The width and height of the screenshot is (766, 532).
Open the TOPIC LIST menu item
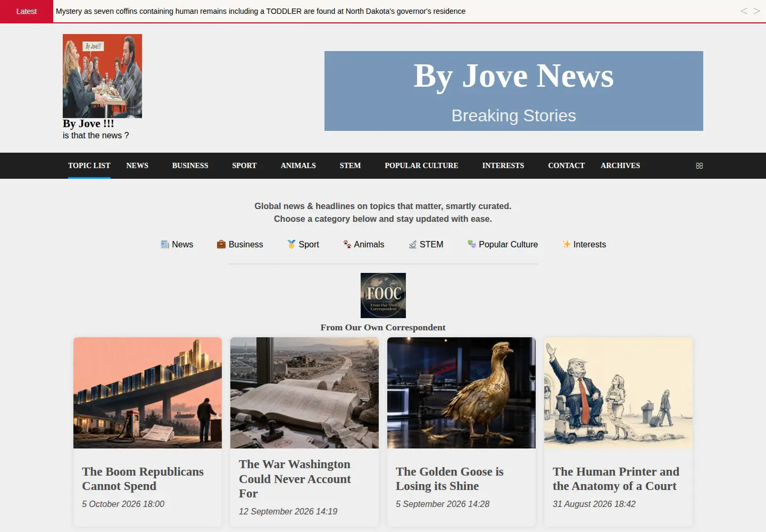(89, 165)
